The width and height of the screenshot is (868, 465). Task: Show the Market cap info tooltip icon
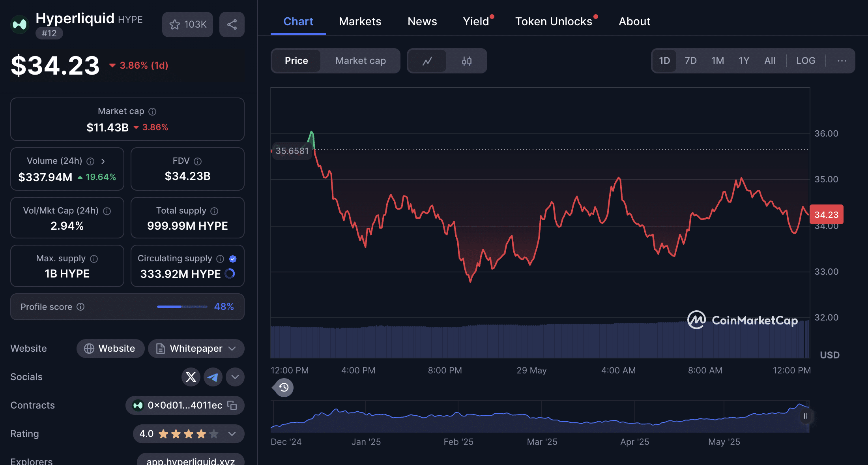(152, 112)
